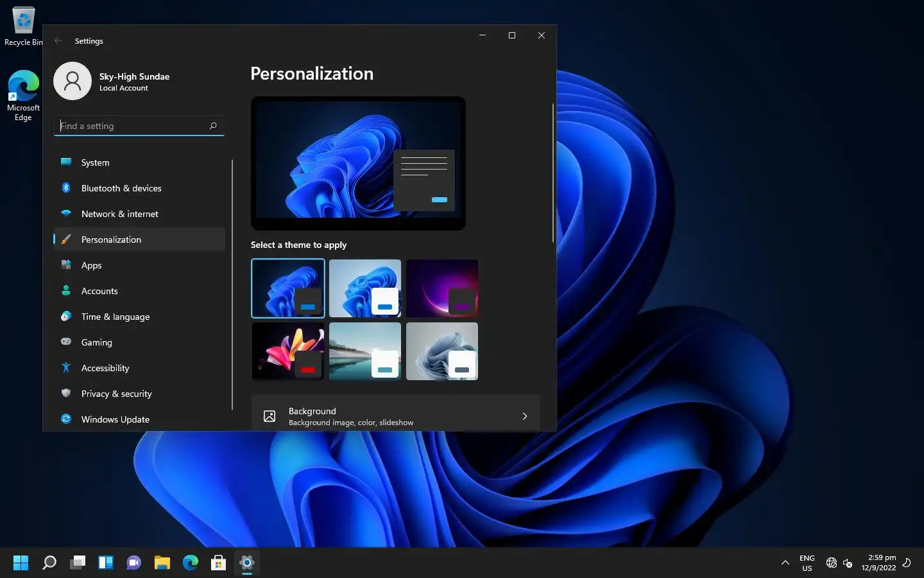Open the Accounts settings category

pos(139,291)
